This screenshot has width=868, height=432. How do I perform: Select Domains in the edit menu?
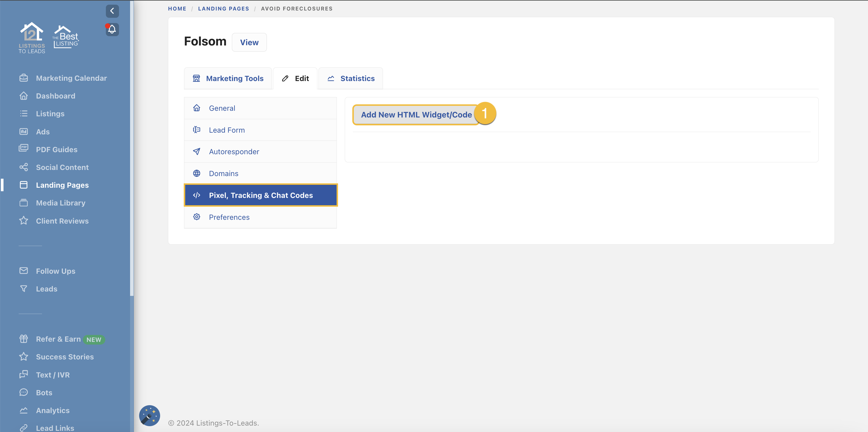pos(223,173)
